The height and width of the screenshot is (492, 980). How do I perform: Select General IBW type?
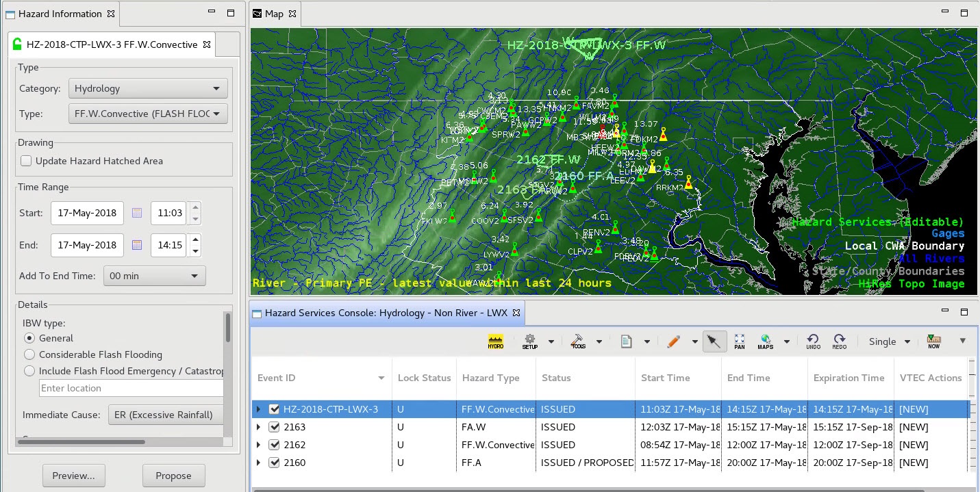29,338
